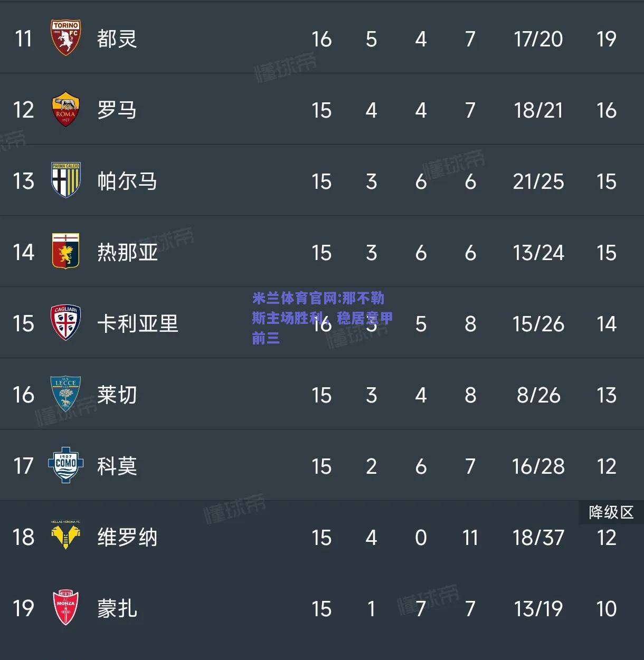Click the Hellas Verona crest
The image size is (644, 660).
pos(65,535)
